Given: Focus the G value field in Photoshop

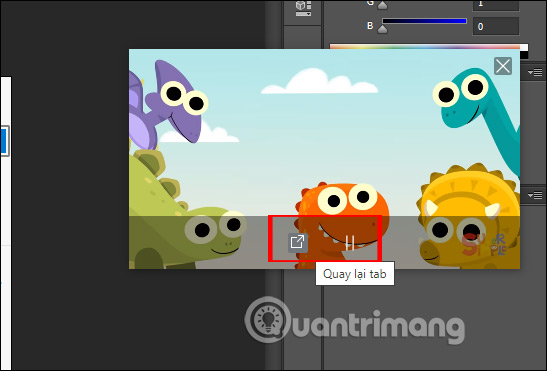Looking at the screenshot, I should point(496,4).
